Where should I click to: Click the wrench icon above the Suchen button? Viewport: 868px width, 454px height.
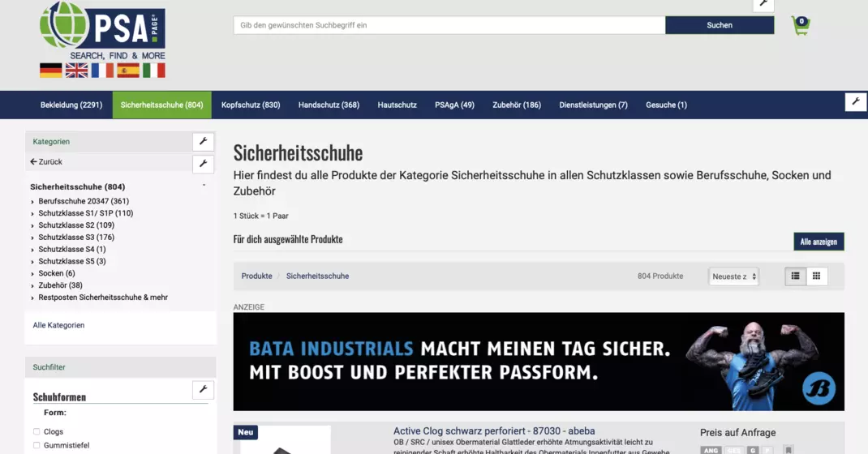pyautogui.click(x=763, y=4)
